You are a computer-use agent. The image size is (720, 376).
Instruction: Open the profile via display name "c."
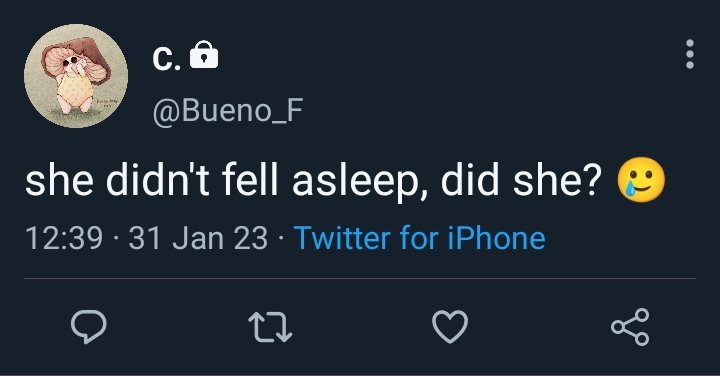[x=166, y=59]
